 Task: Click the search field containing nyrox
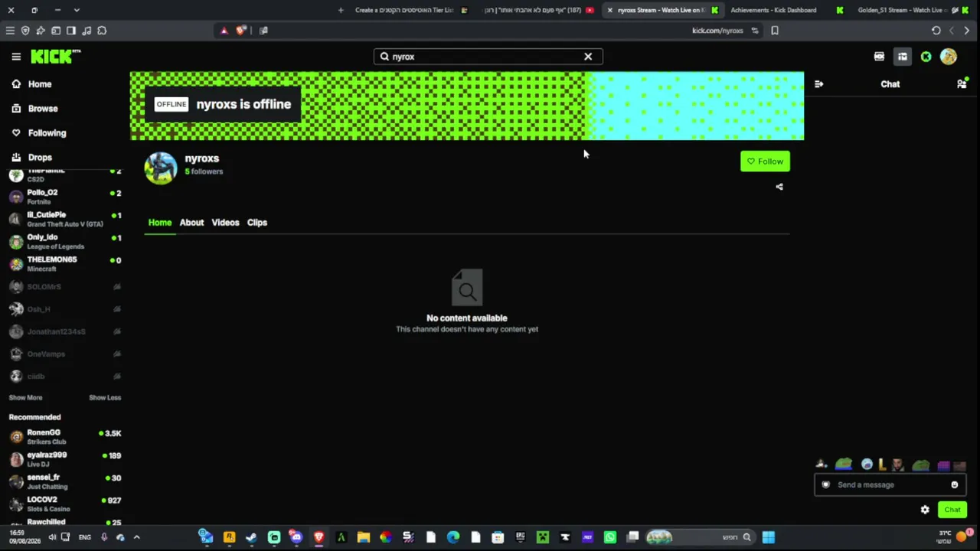tap(488, 57)
